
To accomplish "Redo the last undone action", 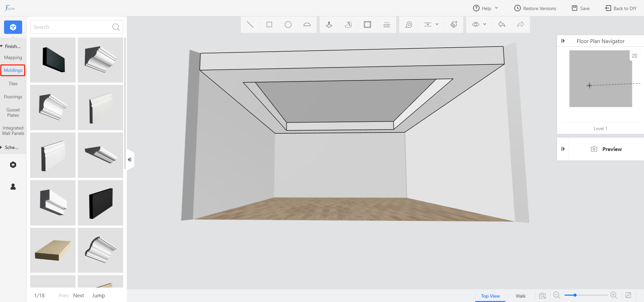I will pos(521,24).
